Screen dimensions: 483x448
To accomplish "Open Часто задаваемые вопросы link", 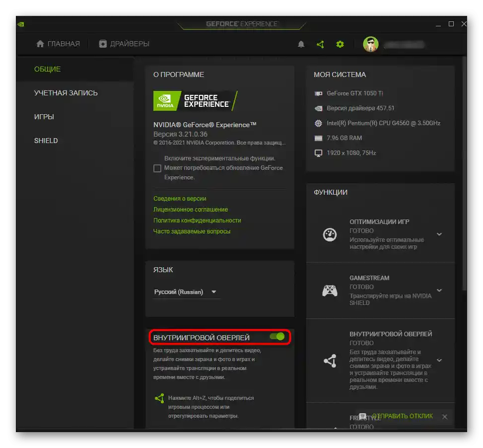I will click(x=192, y=231).
